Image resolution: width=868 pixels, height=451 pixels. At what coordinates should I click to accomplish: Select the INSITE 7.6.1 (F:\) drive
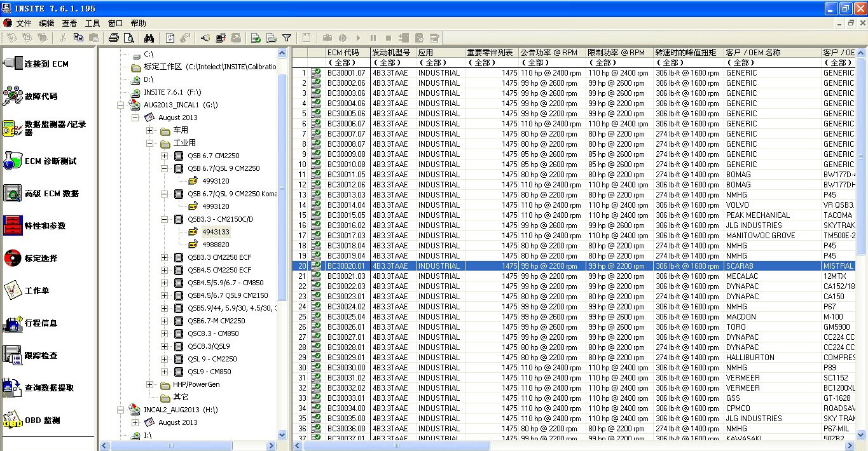(x=172, y=92)
